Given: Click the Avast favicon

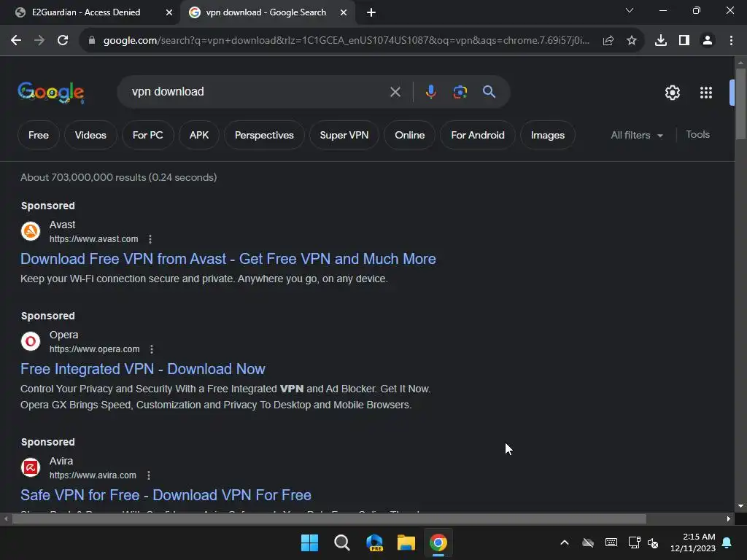Looking at the screenshot, I should pyautogui.click(x=31, y=231).
